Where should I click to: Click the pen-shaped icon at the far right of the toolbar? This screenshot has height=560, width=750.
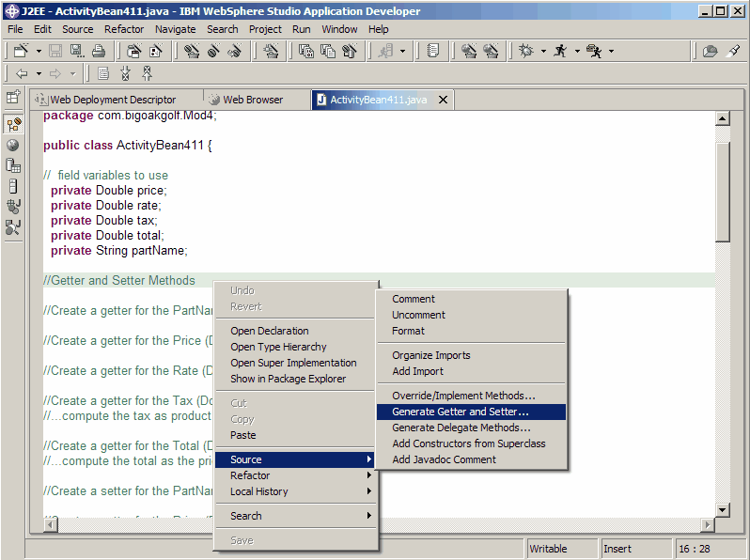point(733,50)
